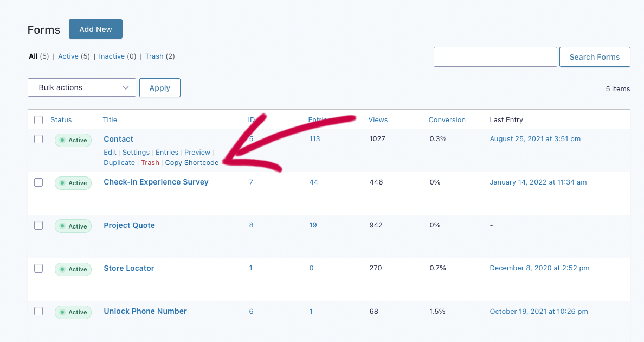644x342 pixels.
Task: Open last entry August 25, 2021
Action: [535, 138]
